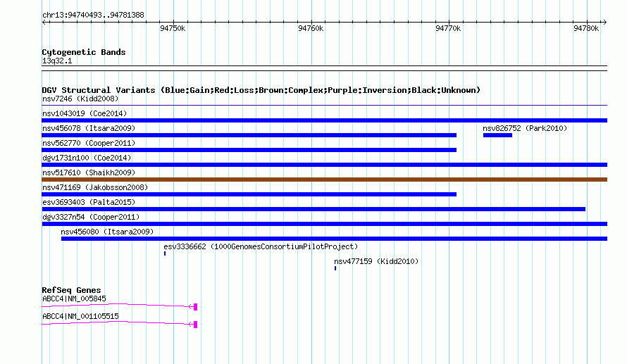Open the ABCC4|NM_001105515 gene label
Image resolution: width=627 pixels, height=364 pixels.
click(x=80, y=316)
